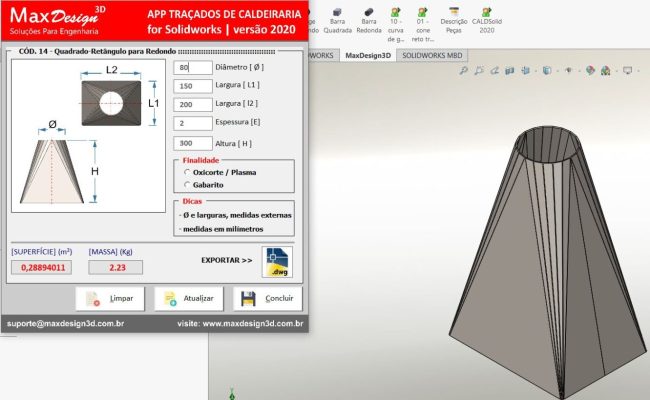Click the Altura [H] input field
650x400 pixels.
point(193,143)
